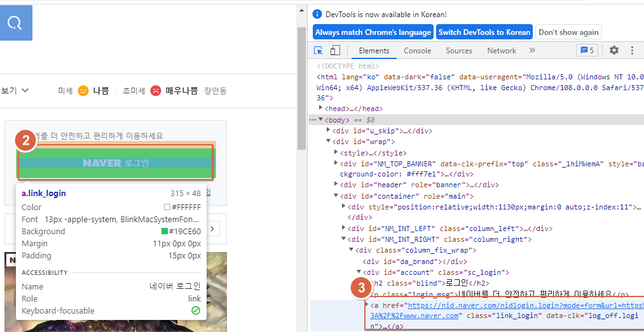Expand the head element node
Viewport: 644px width, 332px height.
[x=321, y=108]
